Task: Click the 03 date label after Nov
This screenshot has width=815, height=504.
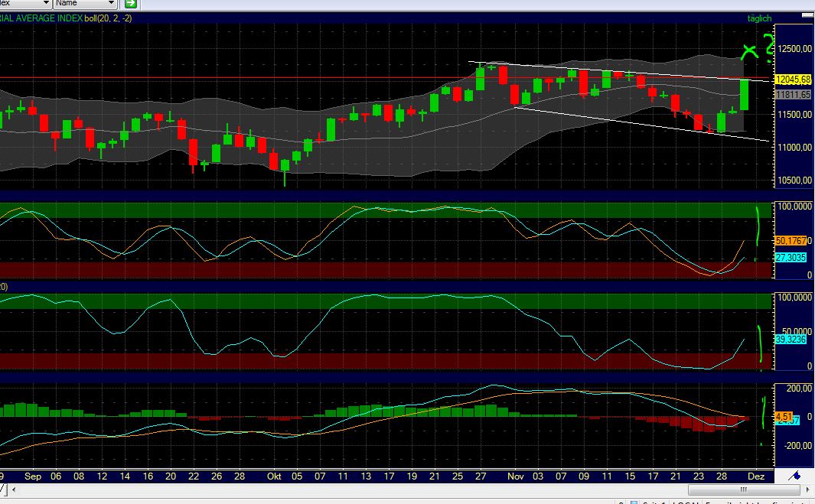Action: pos(538,476)
